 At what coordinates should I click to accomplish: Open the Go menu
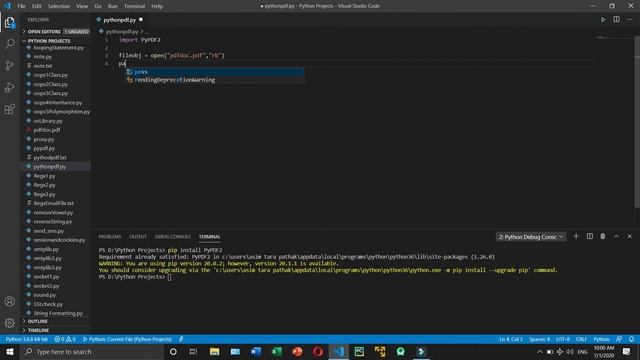(98, 6)
